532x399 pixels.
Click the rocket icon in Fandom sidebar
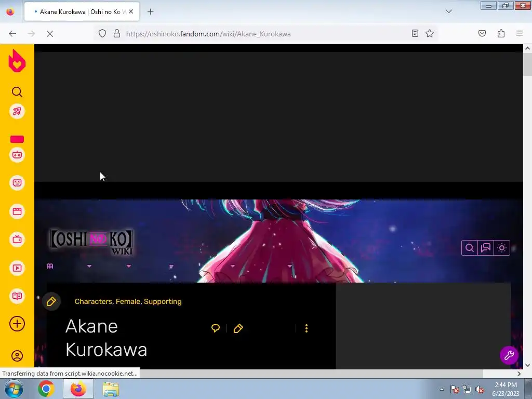coord(17,111)
